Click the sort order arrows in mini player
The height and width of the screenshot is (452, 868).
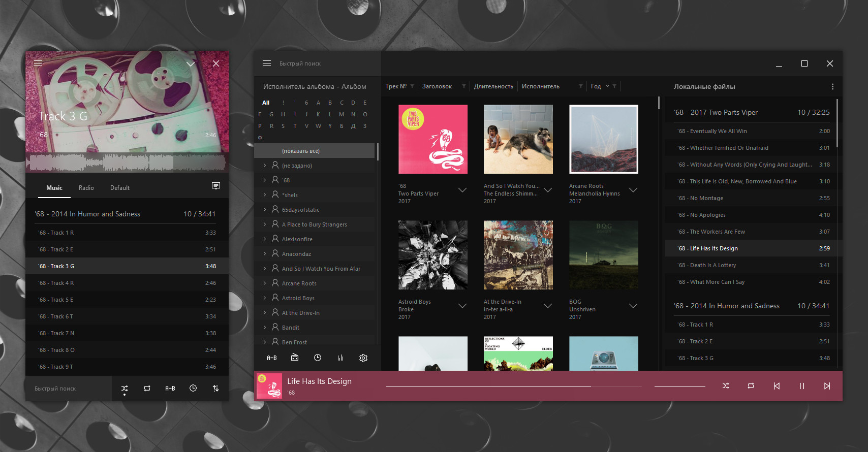click(215, 389)
